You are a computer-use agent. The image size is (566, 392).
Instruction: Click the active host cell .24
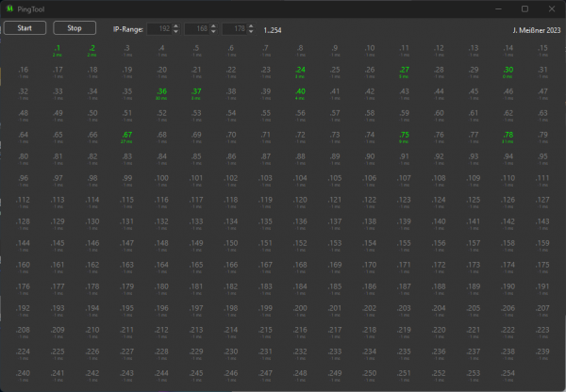(300, 73)
